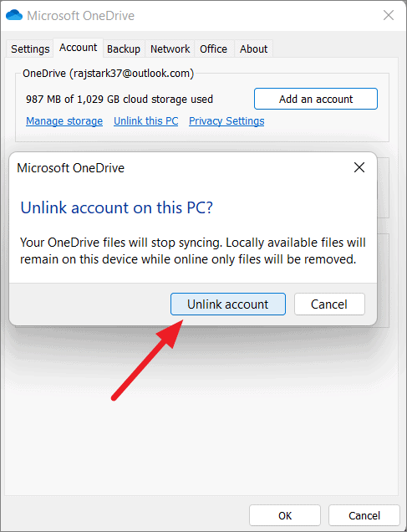Cancel the unlink confirmation dialog
Viewport: 407px width, 532px height.
click(x=329, y=304)
